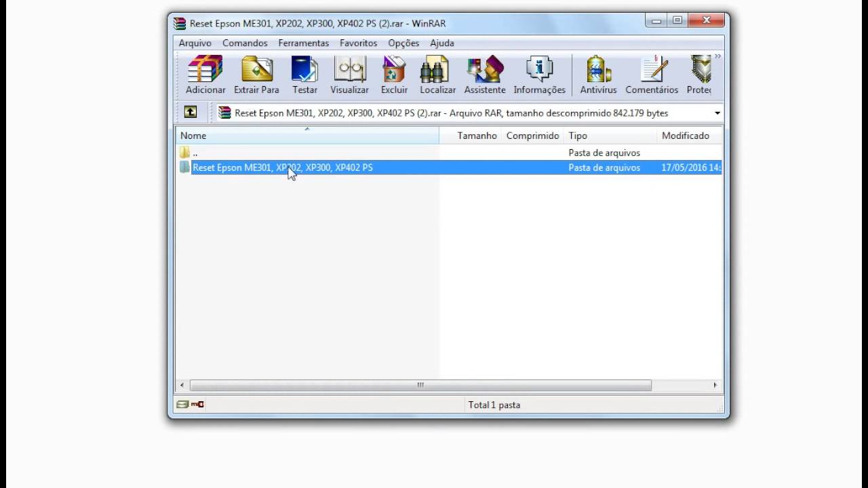The width and height of the screenshot is (868, 488).
Task: Launch the Assistente wizard icon
Action: [x=485, y=75]
